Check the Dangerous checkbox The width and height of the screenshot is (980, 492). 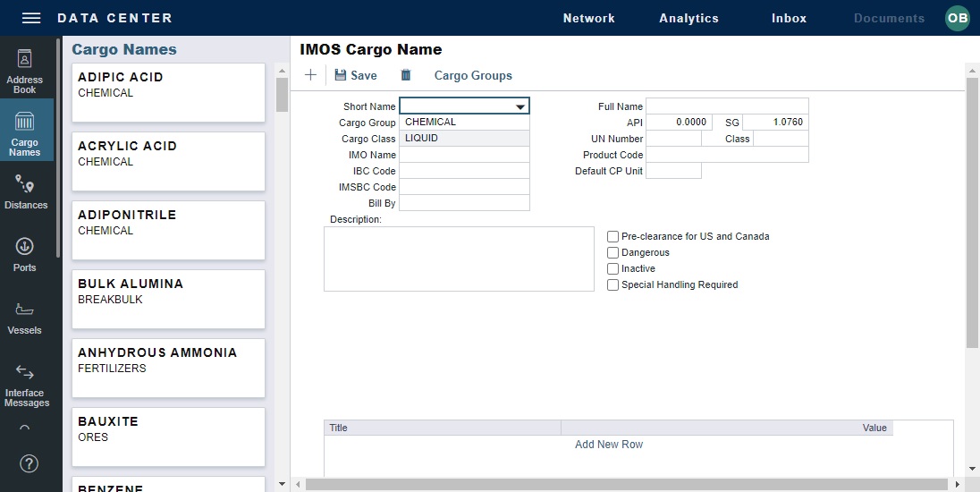[612, 253]
